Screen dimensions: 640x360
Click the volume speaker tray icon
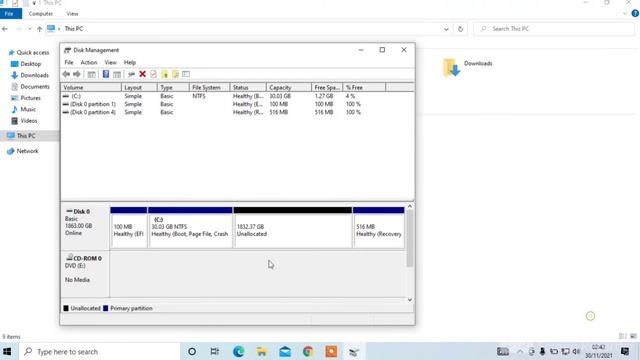coord(576,351)
